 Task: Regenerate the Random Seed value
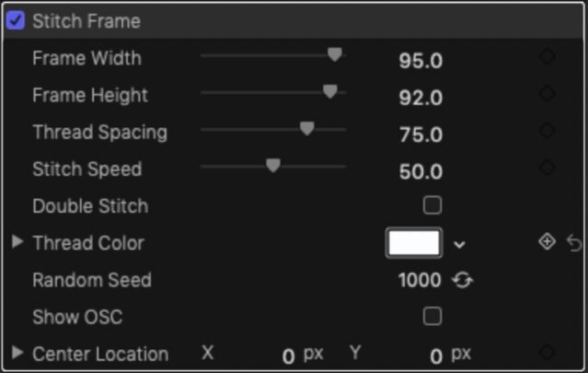click(x=462, y=280)
